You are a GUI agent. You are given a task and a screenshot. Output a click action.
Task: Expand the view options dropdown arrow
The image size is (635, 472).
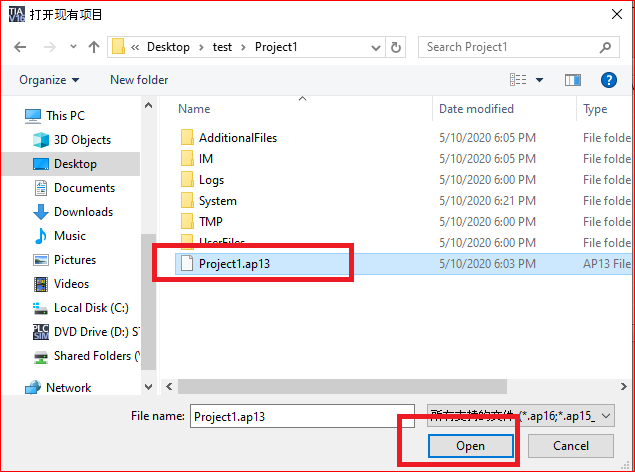coord(540,80)
